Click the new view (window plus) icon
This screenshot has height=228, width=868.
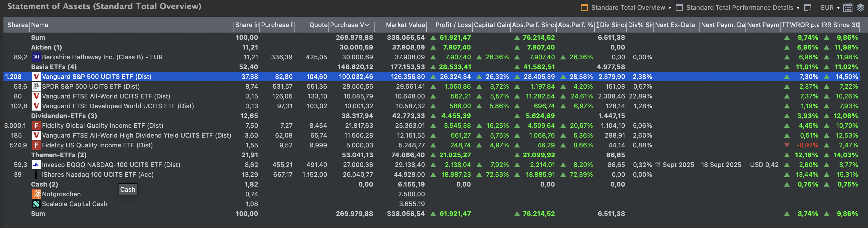(x=808, y=8)
